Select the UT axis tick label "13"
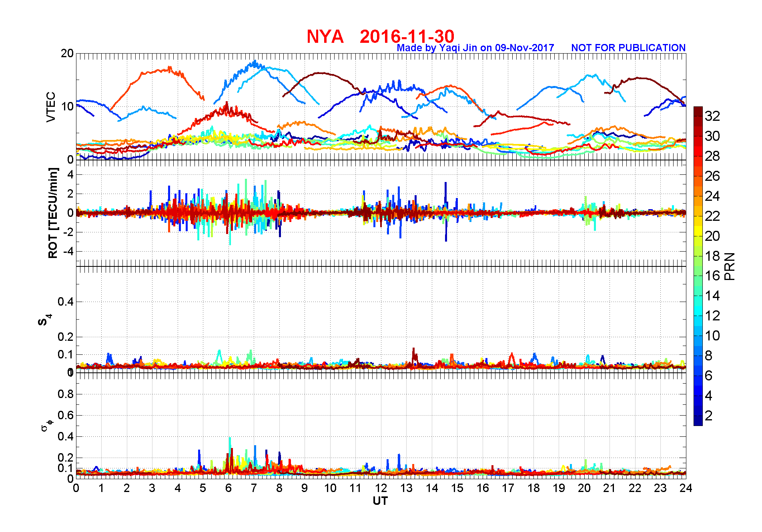 406,488
